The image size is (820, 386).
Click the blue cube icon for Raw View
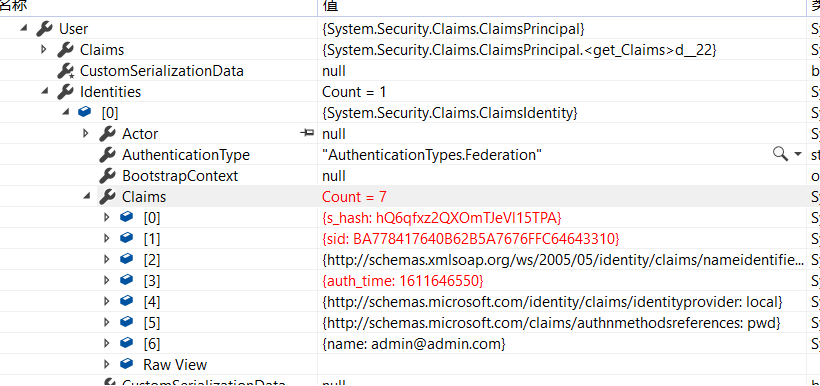[x=127, y=364]
